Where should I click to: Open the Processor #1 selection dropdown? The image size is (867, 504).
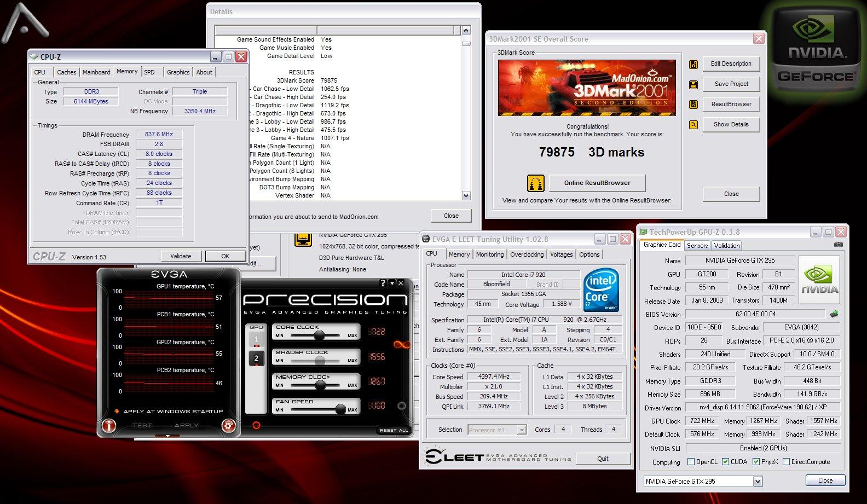click(x=522, y=430)
